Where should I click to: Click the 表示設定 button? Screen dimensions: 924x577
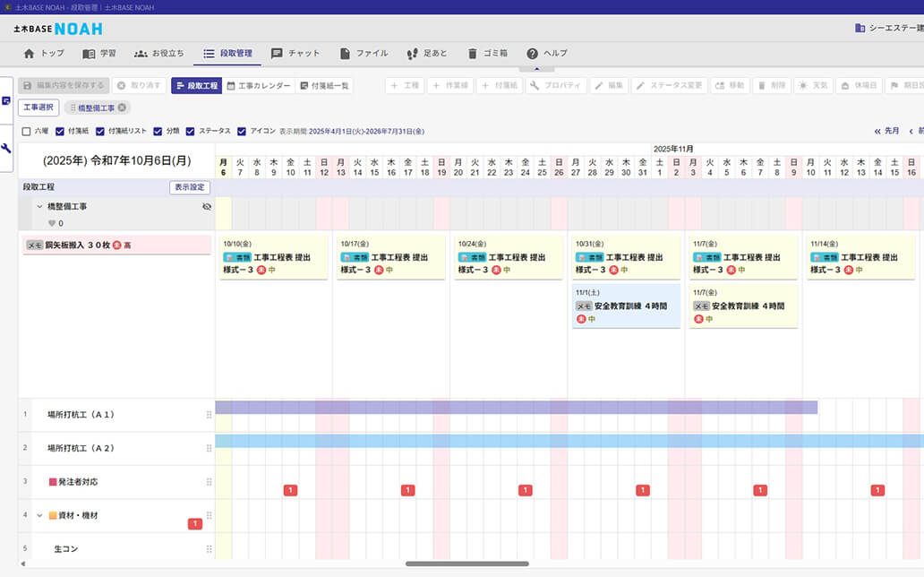[189, 188]
